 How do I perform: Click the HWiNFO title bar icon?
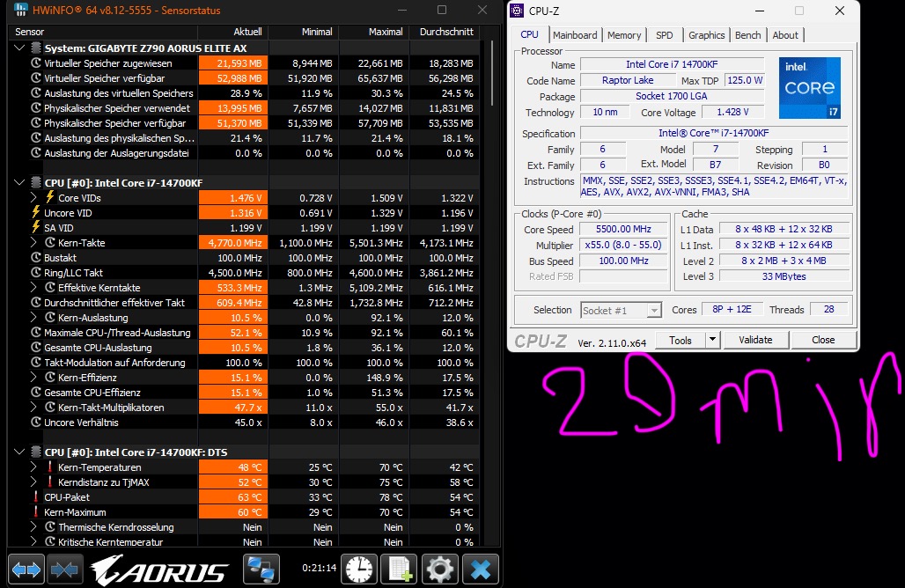pos(20,10)
